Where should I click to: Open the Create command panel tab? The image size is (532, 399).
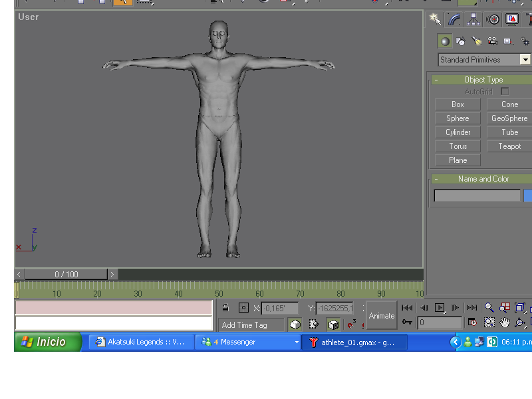(435, 19)
